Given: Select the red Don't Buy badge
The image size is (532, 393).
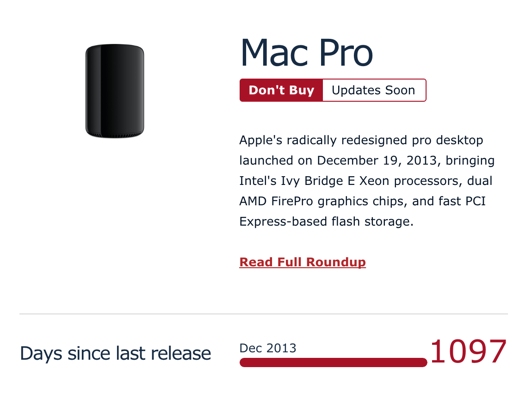Looking at the screenshot, I should click(x=281, y=90).
